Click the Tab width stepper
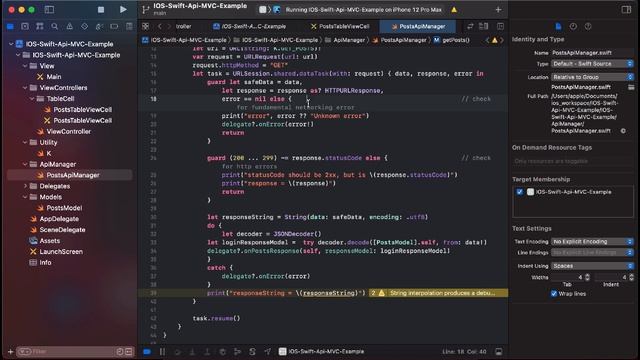This screenshot has height=360, width=640. [587, 277]
